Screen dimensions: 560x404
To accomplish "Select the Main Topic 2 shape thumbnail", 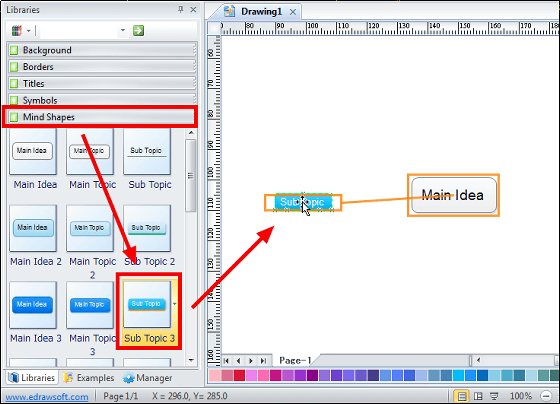I will click(x=90, y=228).
